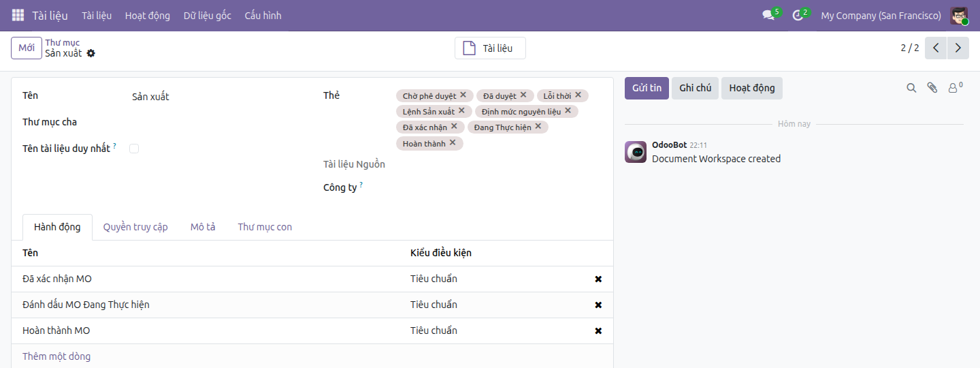Toggle the Tên tài liệu duy nhất checkbox
Viewport: 980px width, 368px height.
point(134,149)
